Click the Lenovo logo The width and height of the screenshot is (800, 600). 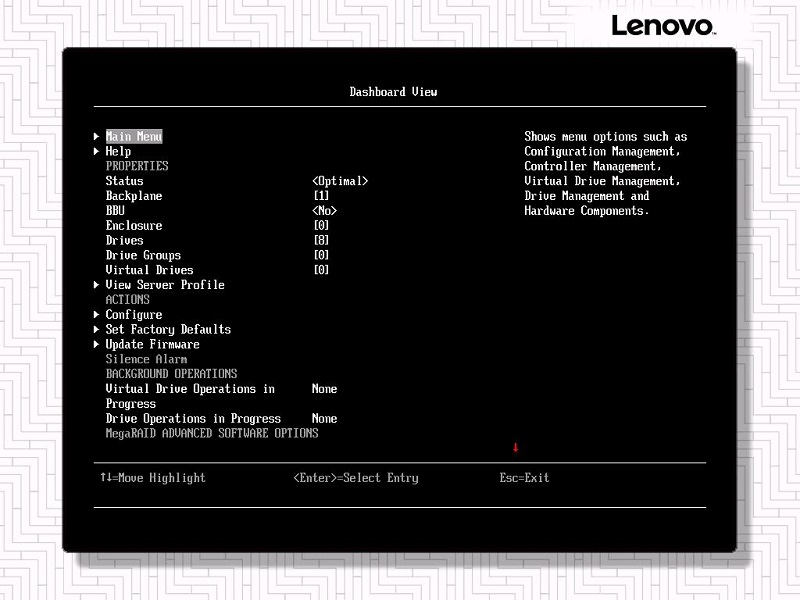point(662,26)
